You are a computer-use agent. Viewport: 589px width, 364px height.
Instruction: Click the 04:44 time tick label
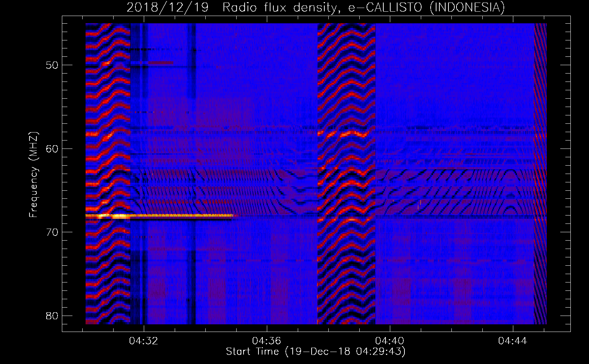(x=513, y=341)
